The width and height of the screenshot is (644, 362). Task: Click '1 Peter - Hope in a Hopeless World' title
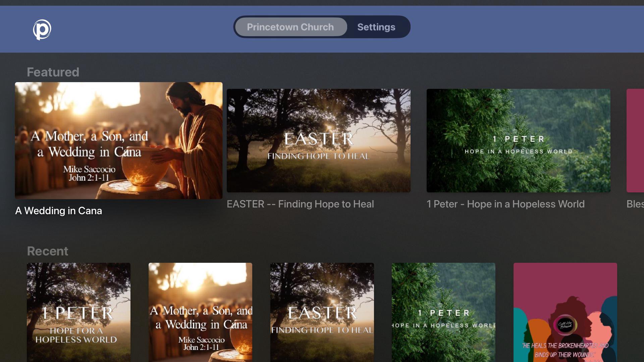pos(505,204)
